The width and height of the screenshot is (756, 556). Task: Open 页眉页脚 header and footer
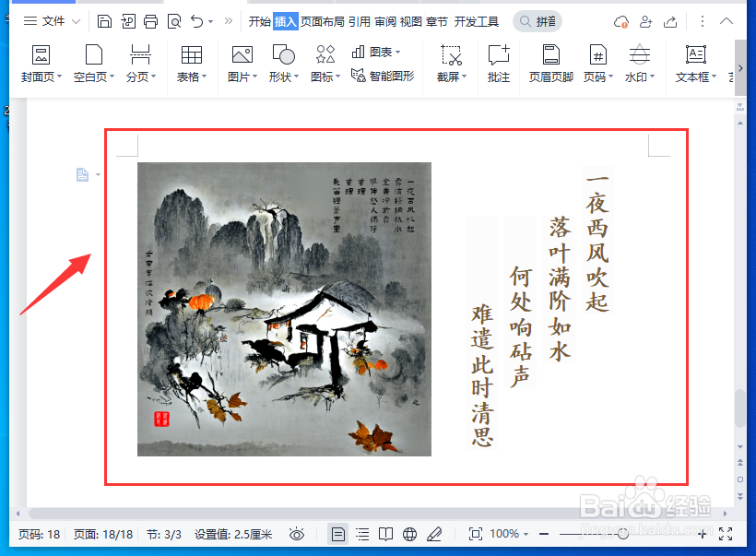click(550, 64)
